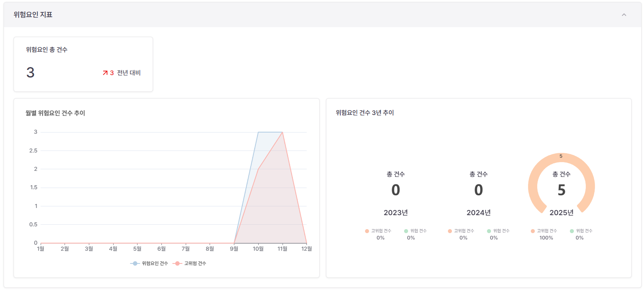Select the blue 위험요인 건수 peak at 10월
The width and height of the screenshot is (644, 291).
[258, 132]
